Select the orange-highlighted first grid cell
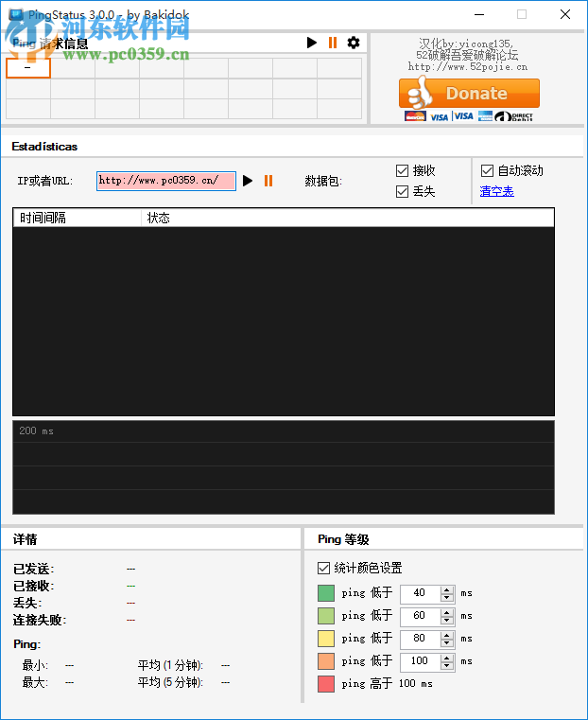 click(x=28, y=68)
